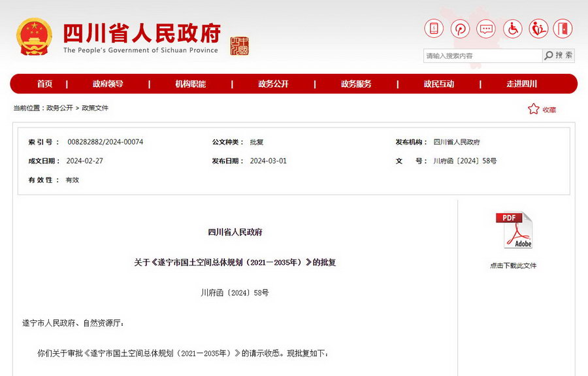Open the circular P-shaped icon in header
588x376 pixels.
tap(460, 29)
